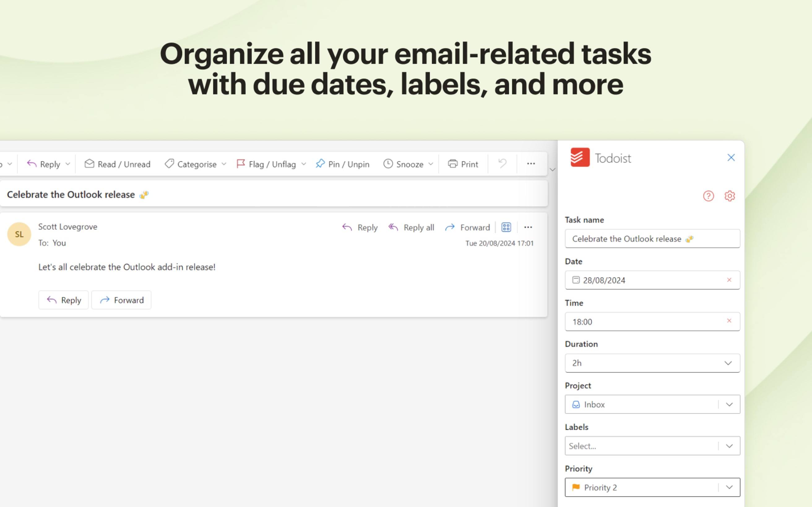Screen dimensions: 812x507
Task: Flag the email
Action: (x=267, y=164)
